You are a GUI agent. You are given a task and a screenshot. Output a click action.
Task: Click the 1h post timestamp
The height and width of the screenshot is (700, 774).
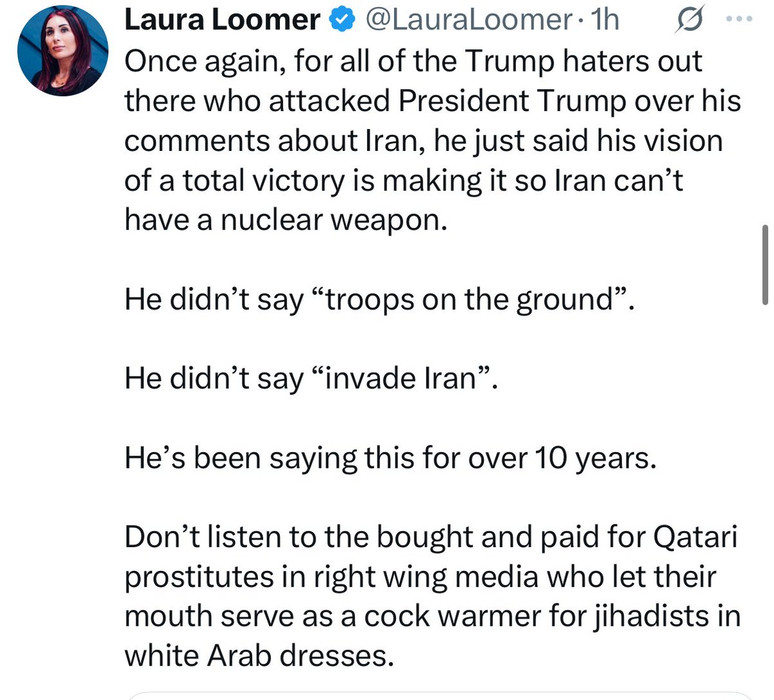(x=606, y=20)
